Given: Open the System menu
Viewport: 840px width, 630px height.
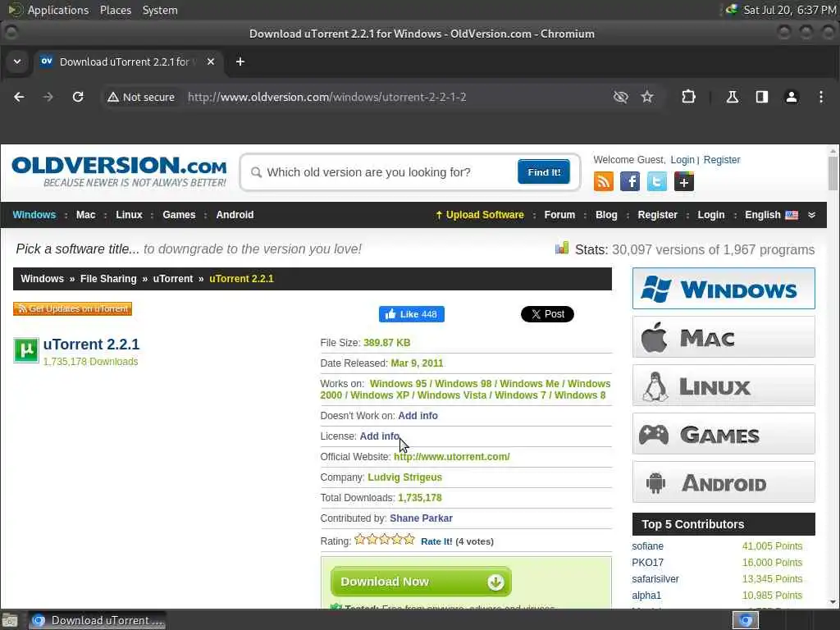Looking at the screenshot, I should tap(160, 10).
